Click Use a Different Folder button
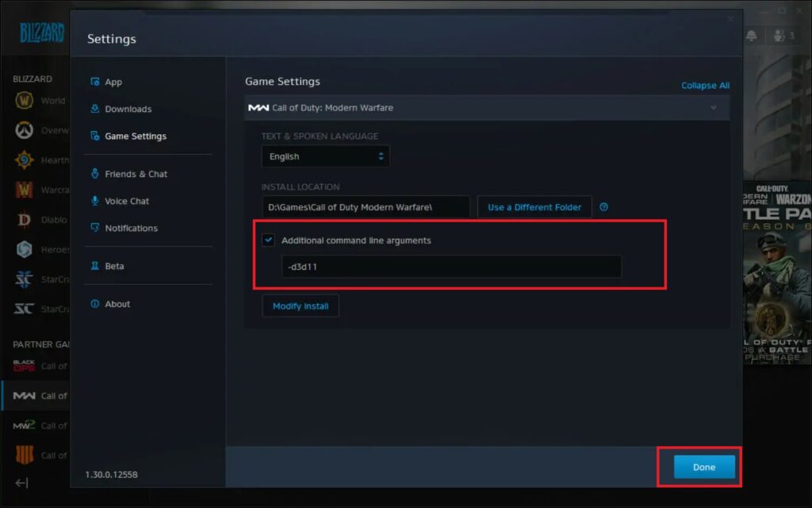Viewport: 812px width, 508px height. coord(534,207)
